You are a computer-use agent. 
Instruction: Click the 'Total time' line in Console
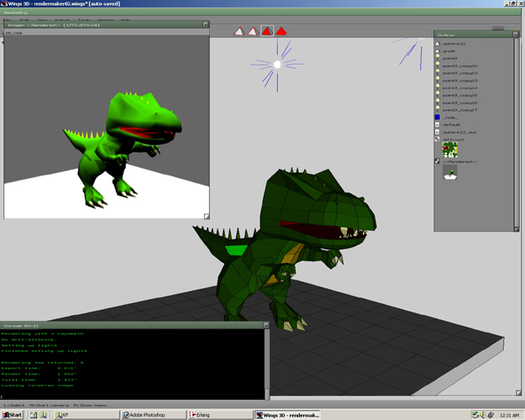(x=39, y=380)
